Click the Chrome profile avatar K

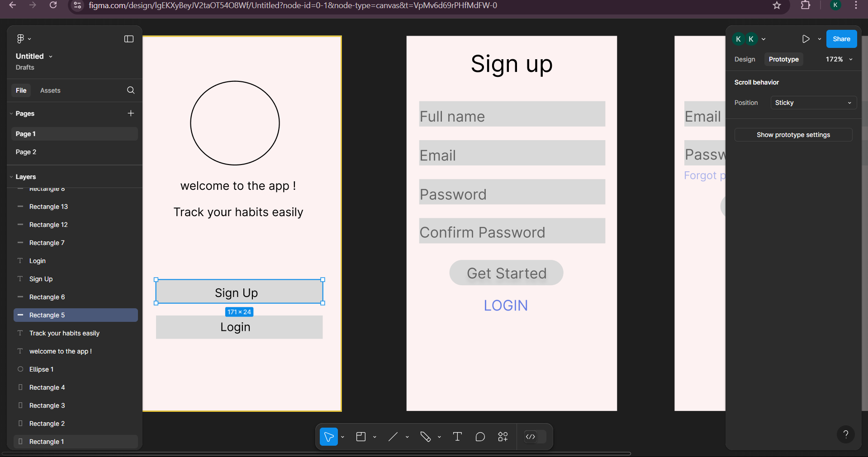click(x=835, y=5)
